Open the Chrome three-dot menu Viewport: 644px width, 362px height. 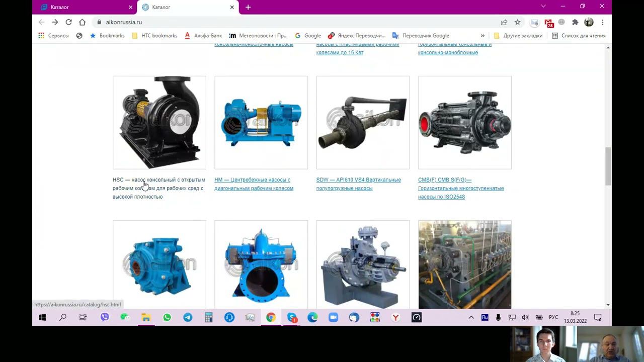(x=602, y=22)
